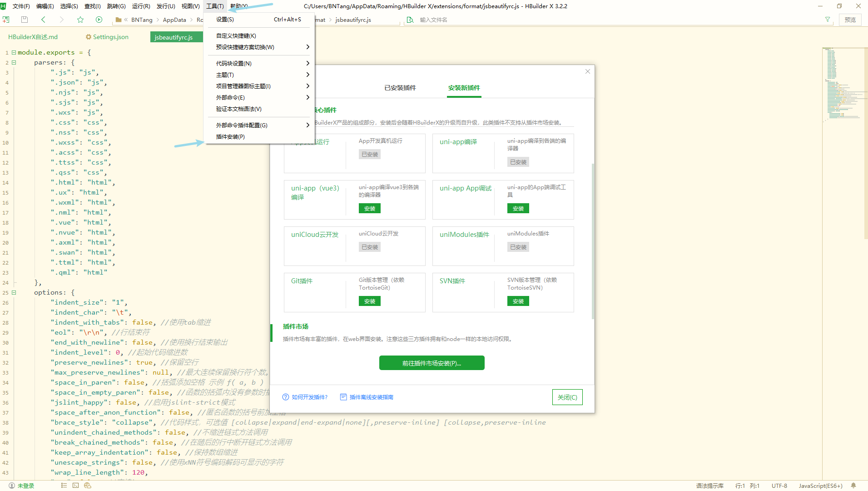Go forward with the right arrow icon
This screenshot has width=868, height=491.
(62, 20)
